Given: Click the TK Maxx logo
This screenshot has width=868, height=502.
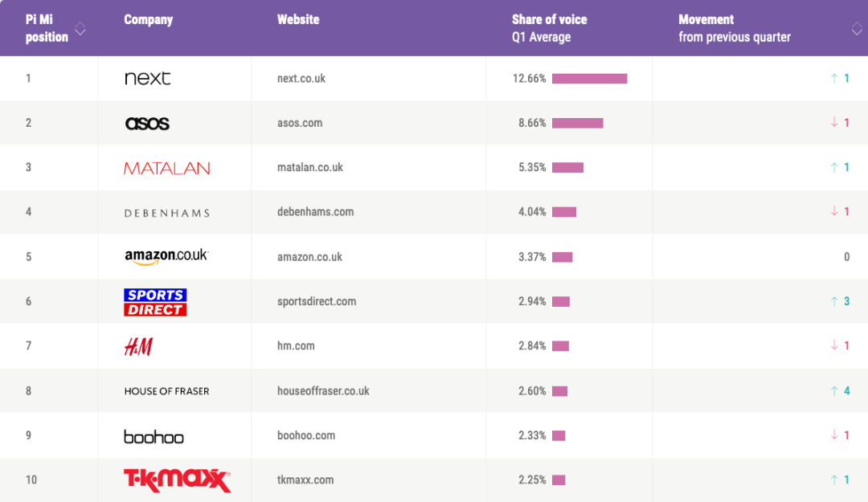Looking at the screenshot, I should click(x=177, y=480).
